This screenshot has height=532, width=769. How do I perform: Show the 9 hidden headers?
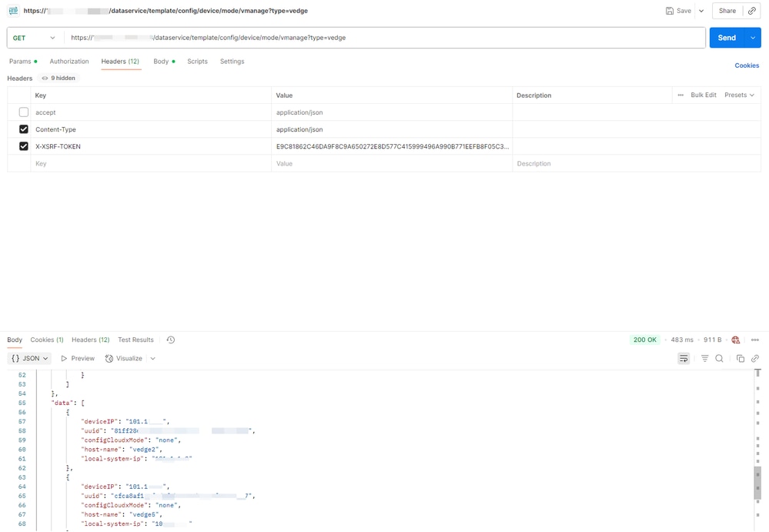click(59, 78)
